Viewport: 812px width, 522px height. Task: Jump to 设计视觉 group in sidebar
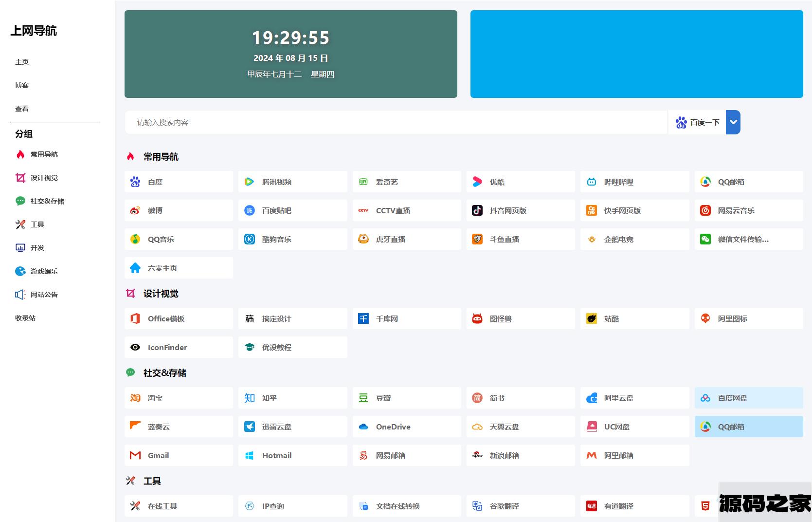point(37,178)
